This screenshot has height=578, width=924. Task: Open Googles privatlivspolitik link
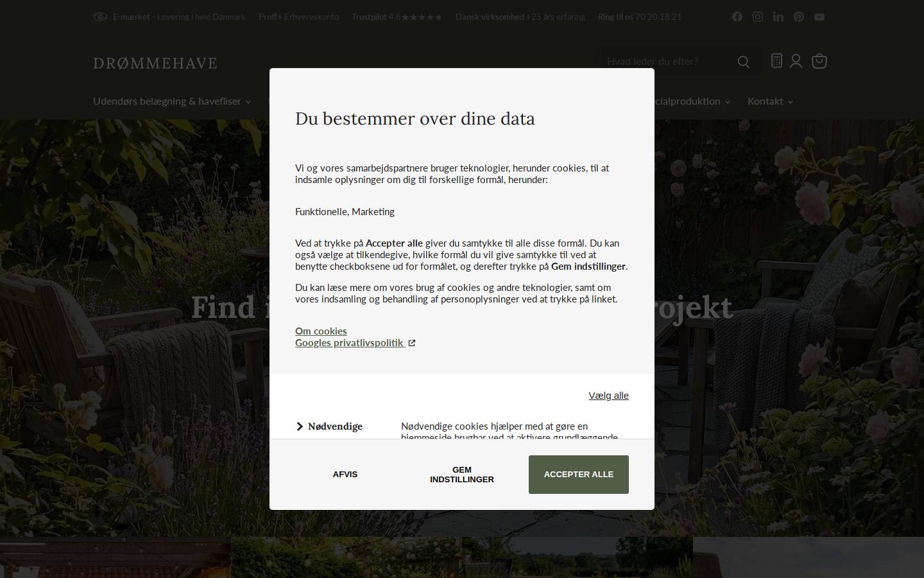355,342
